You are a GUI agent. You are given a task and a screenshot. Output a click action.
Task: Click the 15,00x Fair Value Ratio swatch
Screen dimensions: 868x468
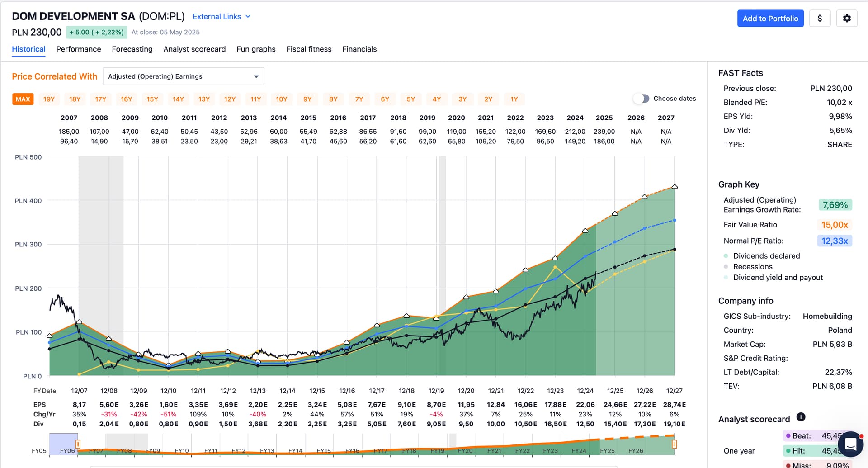(835, 225)
